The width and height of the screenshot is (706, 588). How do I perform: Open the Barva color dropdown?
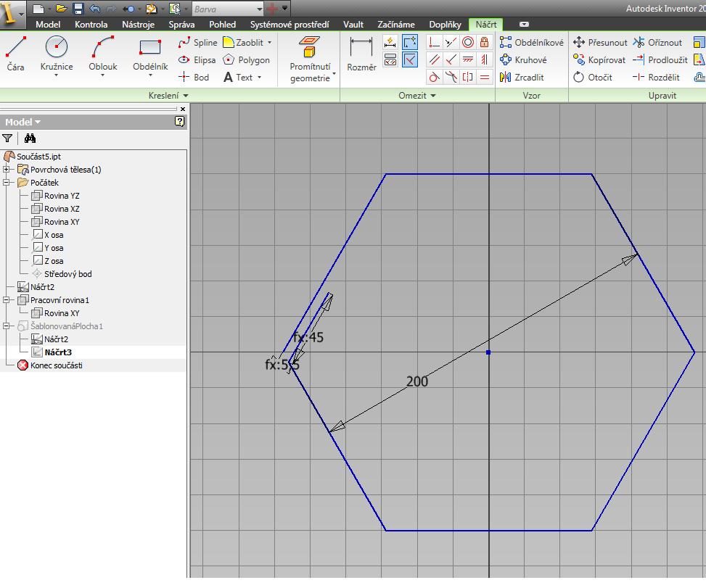228,9
